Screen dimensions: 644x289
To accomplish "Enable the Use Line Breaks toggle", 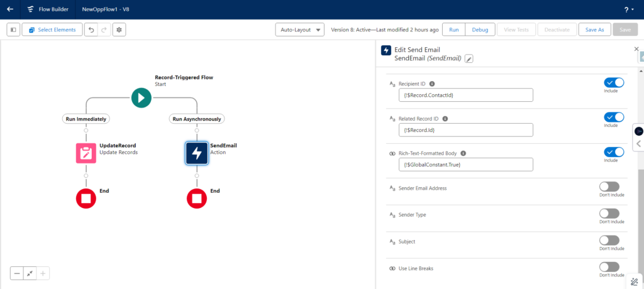I will 609,267.
